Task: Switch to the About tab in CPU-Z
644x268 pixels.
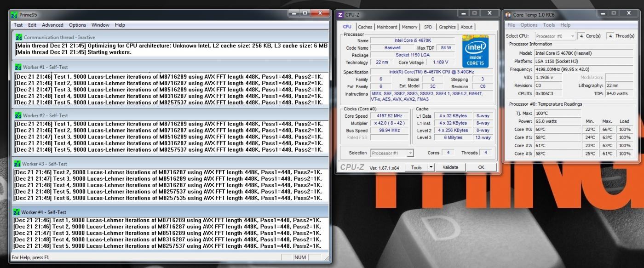Action: (466, 27)
